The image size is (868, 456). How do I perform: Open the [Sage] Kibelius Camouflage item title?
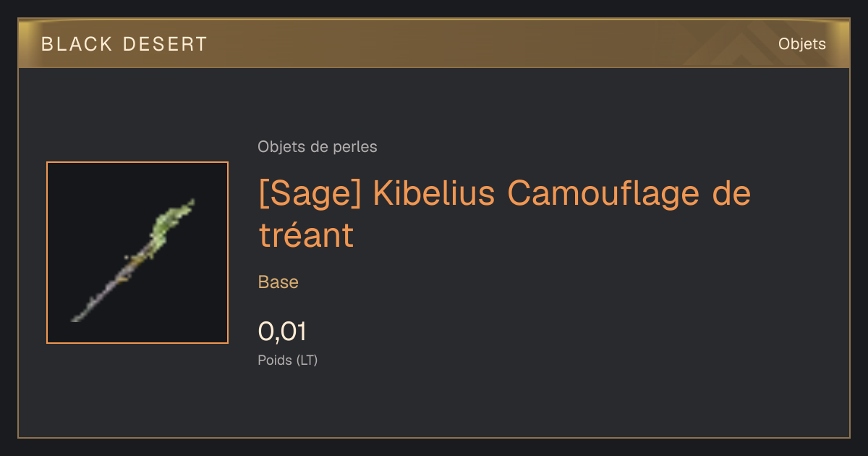[504, 215]
